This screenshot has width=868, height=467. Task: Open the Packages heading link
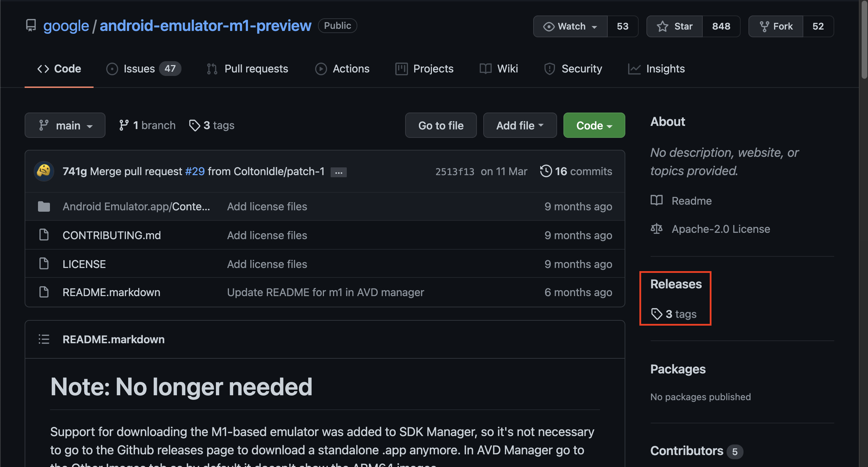pyautogui.click(x=678, y=369)
